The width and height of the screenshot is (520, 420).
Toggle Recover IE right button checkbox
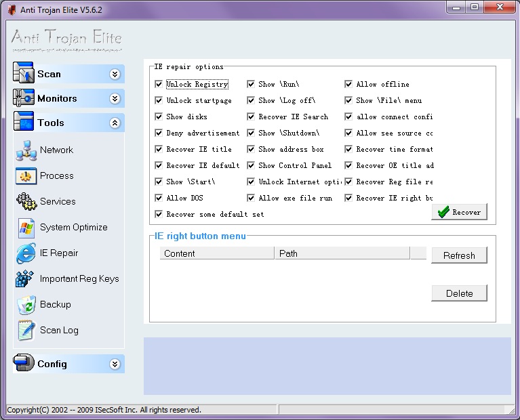[348, 198]
